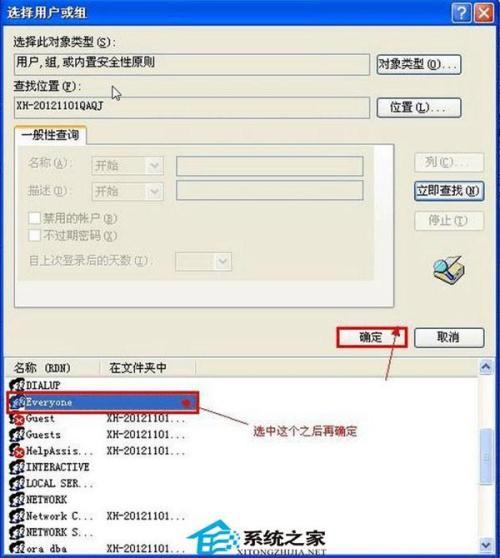500x558 pixels.
Task: Select the INTERACTIVE group icon
Action: tap(17, 467)
